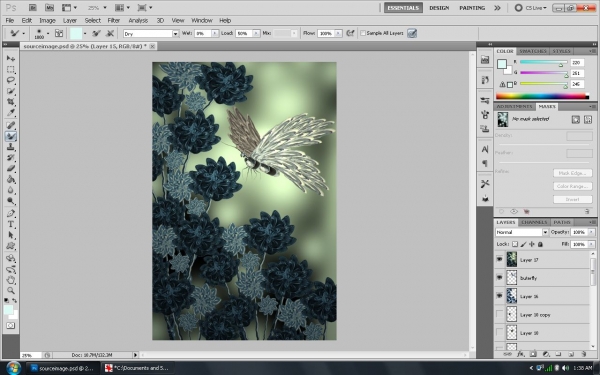The height and width of the screenshot is (375, 600).
Task: Select the Custom Shape tool
Action: point(11,246)
